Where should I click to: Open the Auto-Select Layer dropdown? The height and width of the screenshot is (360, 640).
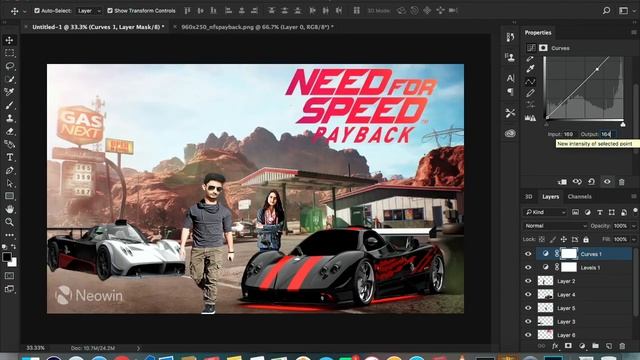click(x=89, y=11)
